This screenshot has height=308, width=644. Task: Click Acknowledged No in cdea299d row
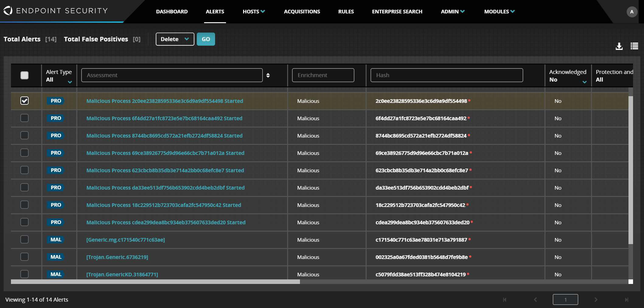point(558,222)
